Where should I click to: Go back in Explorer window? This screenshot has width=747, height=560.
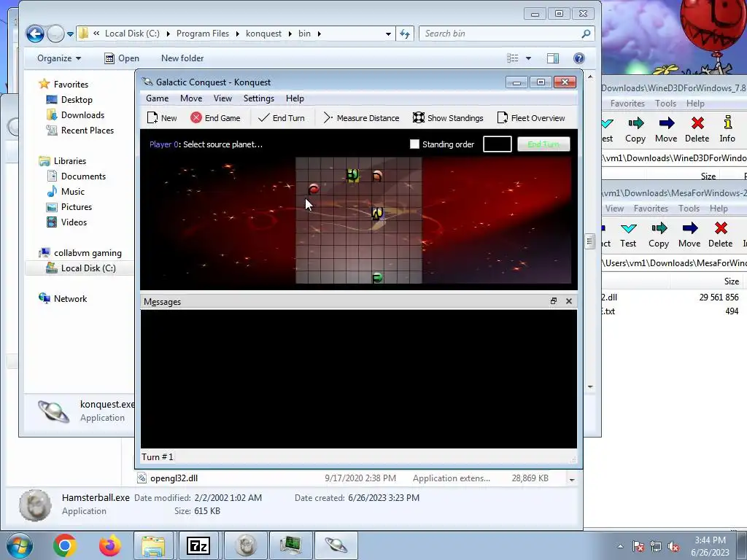click(x=35, y=34)
